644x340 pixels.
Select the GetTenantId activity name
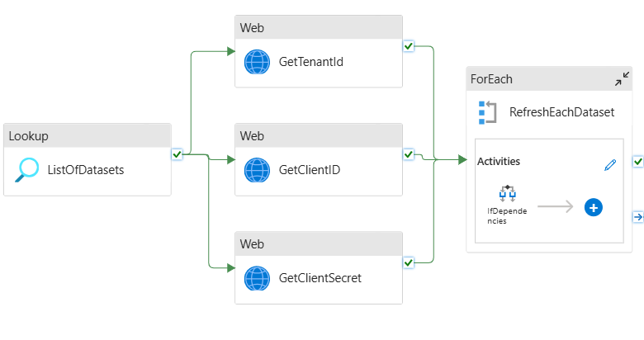(x=311, y=62)
